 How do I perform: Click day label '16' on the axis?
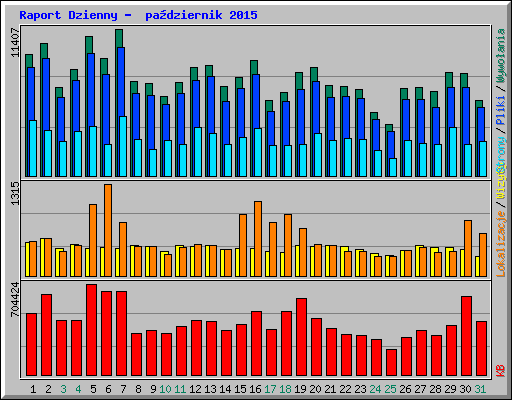click(255, 389)
